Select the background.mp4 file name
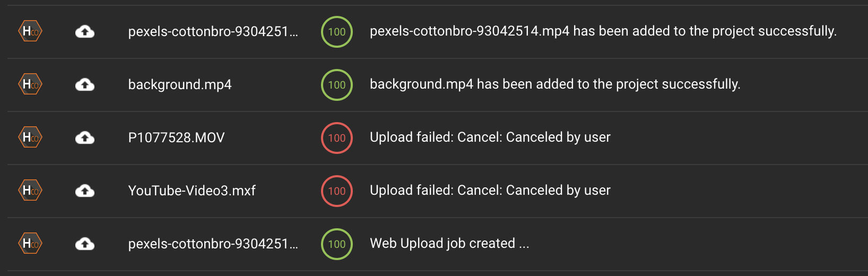 180,84
